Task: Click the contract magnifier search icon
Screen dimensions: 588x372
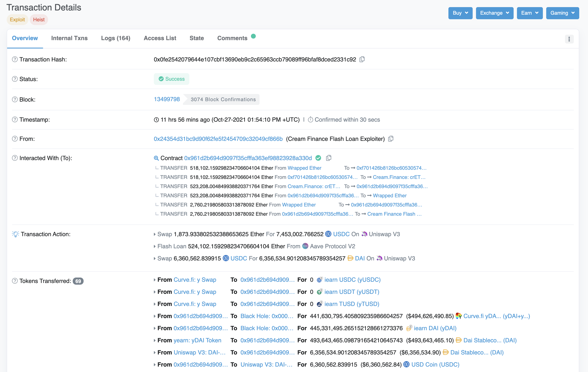Action: point(156,158)
